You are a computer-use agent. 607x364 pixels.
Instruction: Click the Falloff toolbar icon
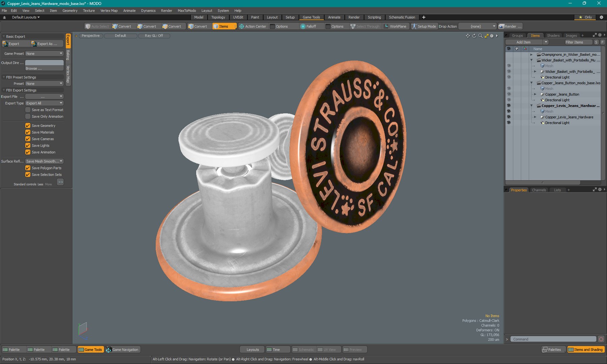coord(309,26)
